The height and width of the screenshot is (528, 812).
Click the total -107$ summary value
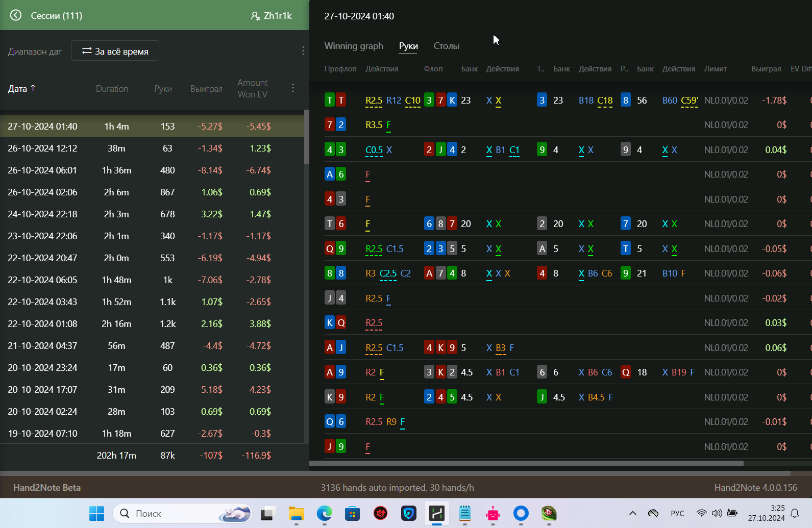pos(211,455)
